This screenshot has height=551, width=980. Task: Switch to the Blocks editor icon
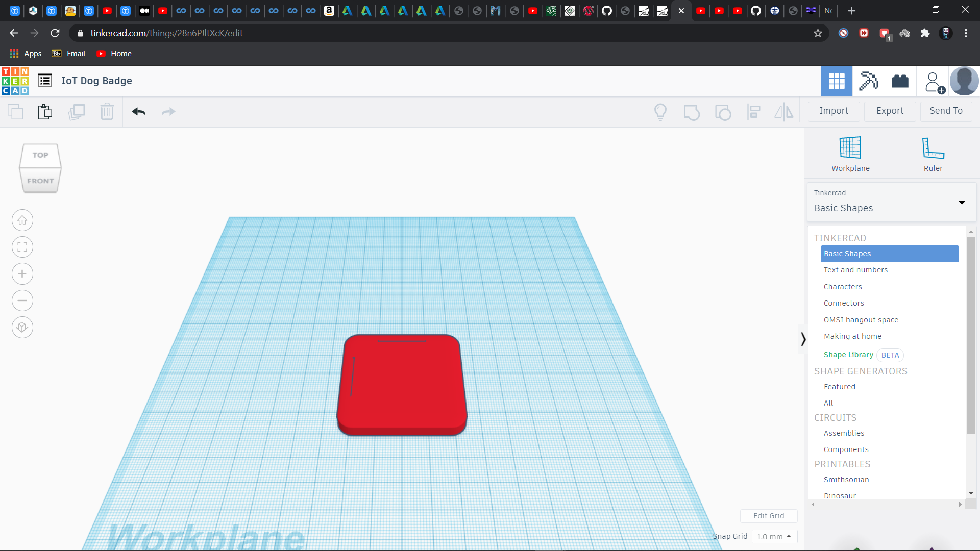tap(869, 81)
